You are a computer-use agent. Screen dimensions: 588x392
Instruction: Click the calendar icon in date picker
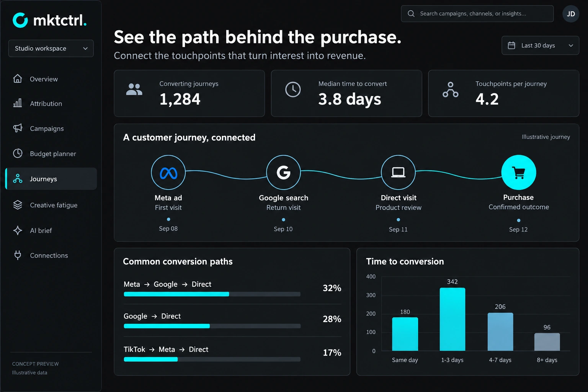pos(511,45)
